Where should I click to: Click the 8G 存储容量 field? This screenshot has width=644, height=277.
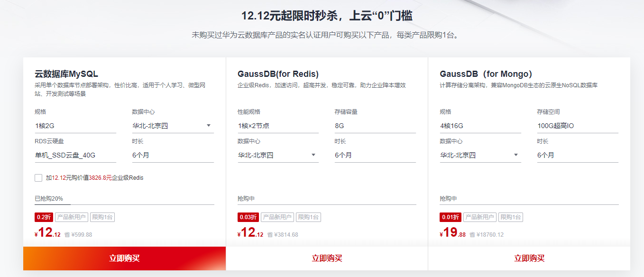point(375,126)
